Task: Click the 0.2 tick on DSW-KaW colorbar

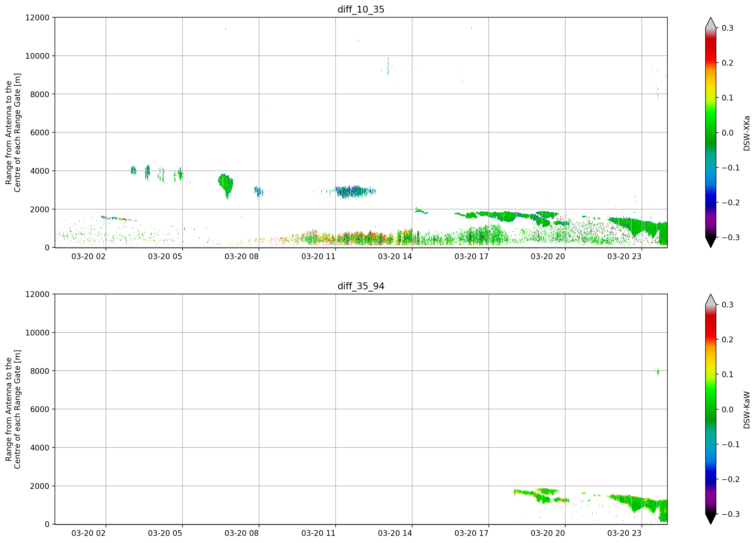Action: click(728, 340)
